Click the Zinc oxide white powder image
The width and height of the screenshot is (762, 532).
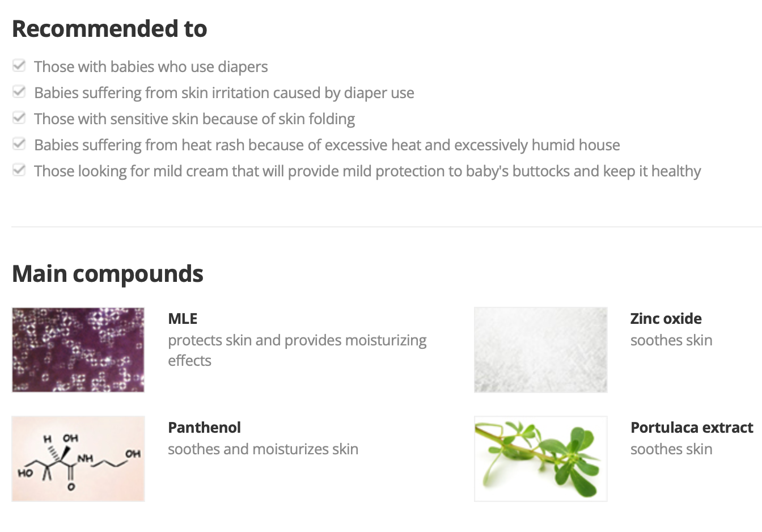[x=540, y=350]
